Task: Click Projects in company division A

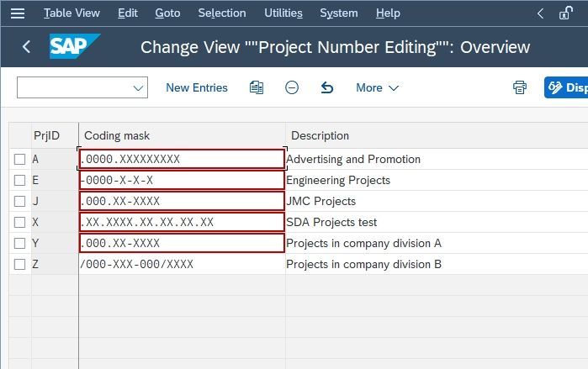Action: pos(363,243)
